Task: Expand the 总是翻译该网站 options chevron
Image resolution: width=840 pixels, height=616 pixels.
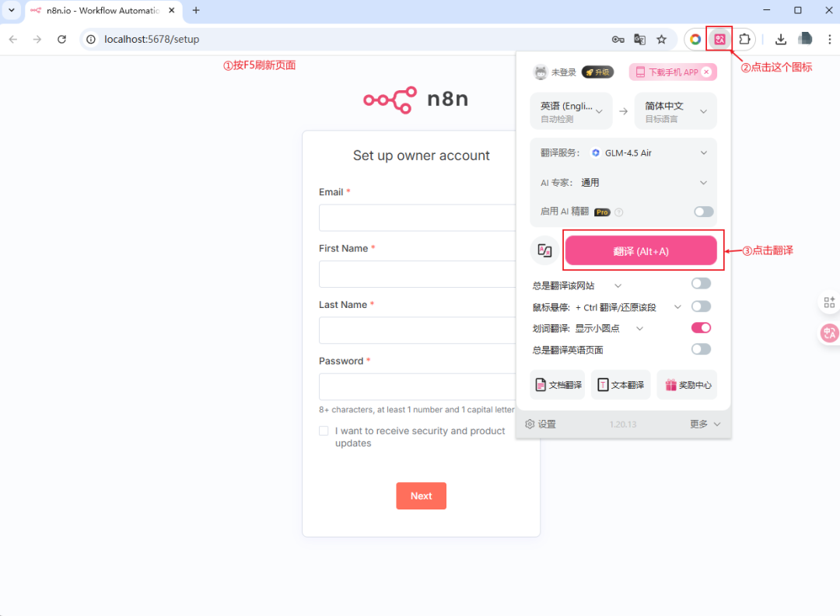Action: click(618, 285)
